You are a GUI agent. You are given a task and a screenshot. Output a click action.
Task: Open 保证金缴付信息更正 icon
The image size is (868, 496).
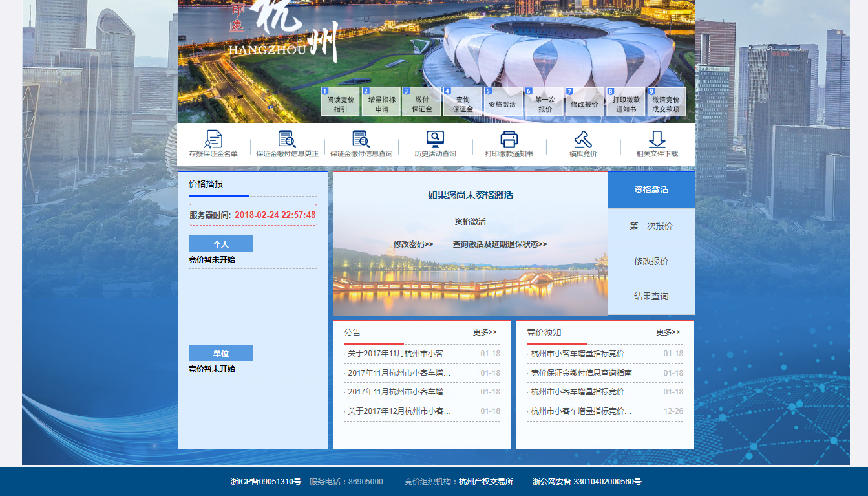287,140
